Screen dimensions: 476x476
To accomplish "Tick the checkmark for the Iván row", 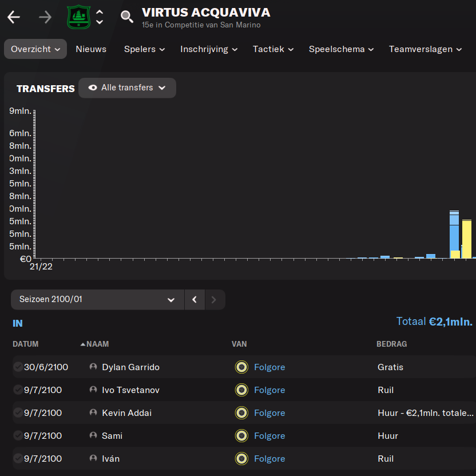I will coord(18,458).
